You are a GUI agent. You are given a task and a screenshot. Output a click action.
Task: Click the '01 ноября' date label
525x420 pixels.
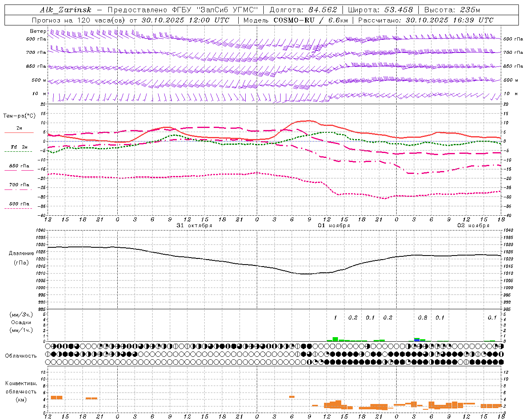pos(334,226)
